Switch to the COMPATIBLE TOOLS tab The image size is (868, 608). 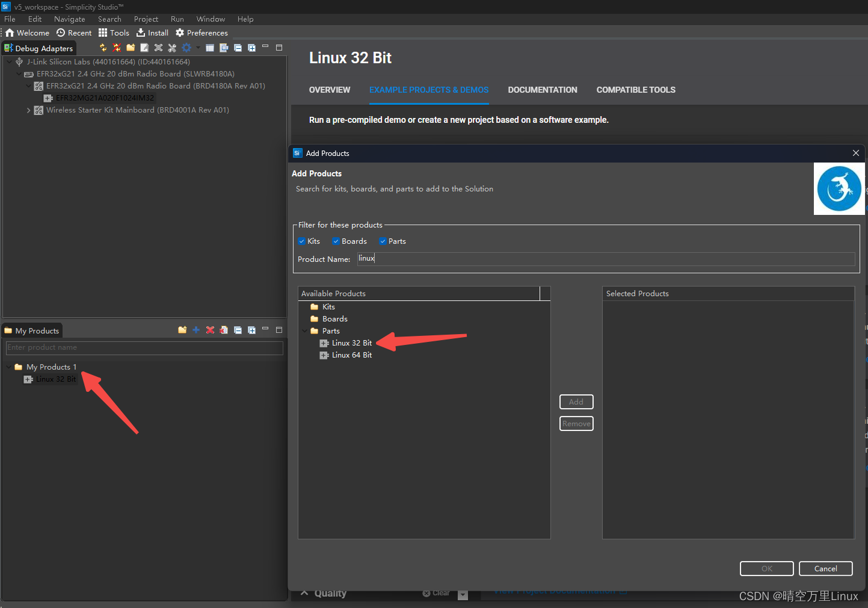(x=636, y=90)
